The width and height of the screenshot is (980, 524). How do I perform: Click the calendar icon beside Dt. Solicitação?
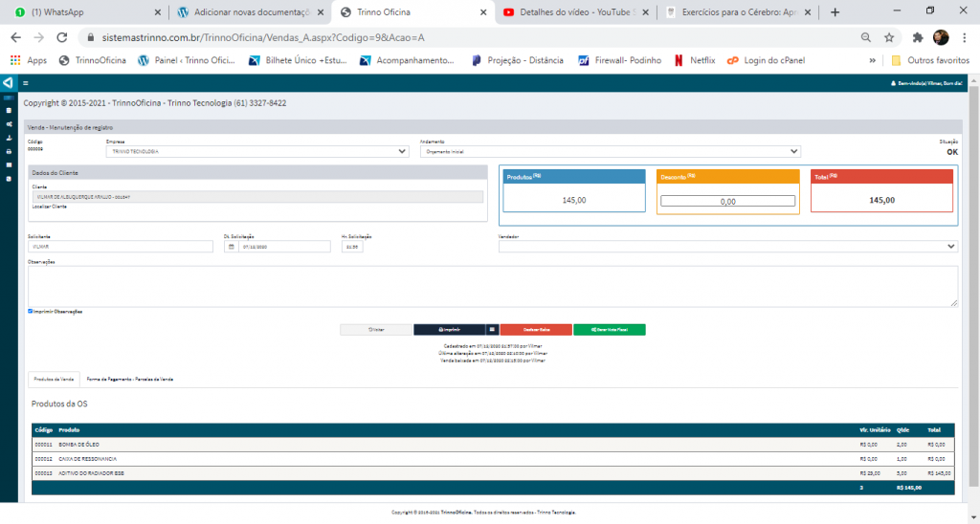pyautogui.click(x=231, y=247)
